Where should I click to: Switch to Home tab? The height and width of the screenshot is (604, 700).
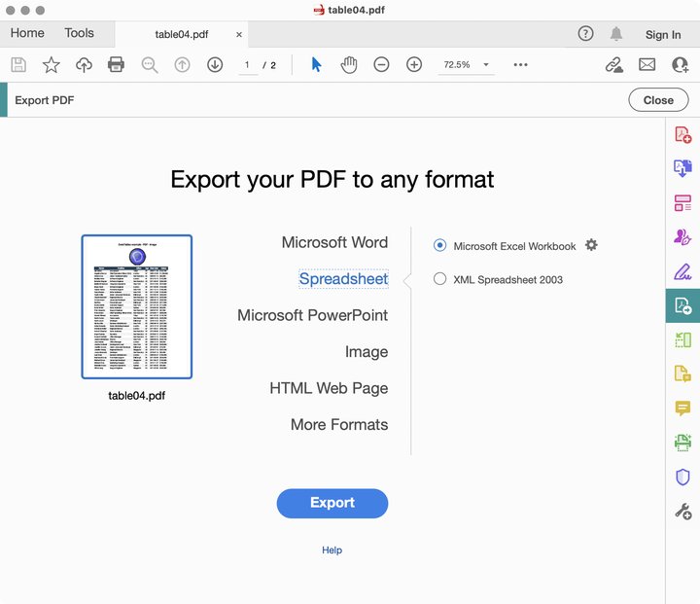(27, 33)
